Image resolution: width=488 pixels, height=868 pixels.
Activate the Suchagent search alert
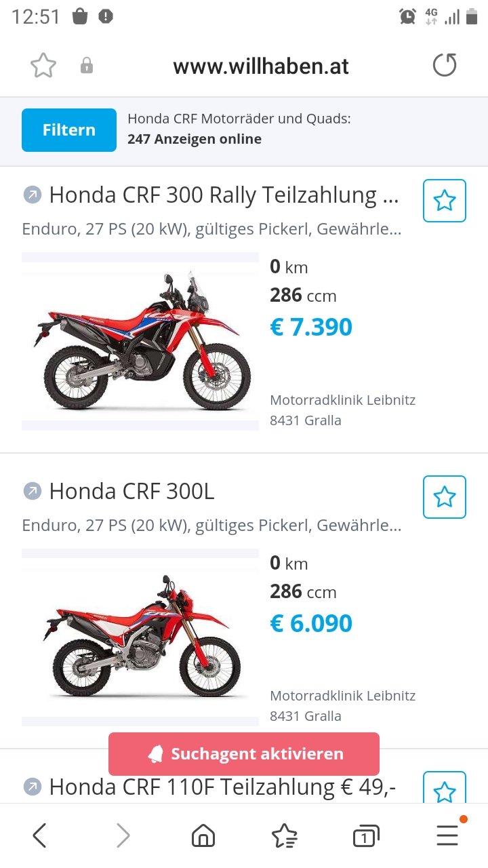244,754
